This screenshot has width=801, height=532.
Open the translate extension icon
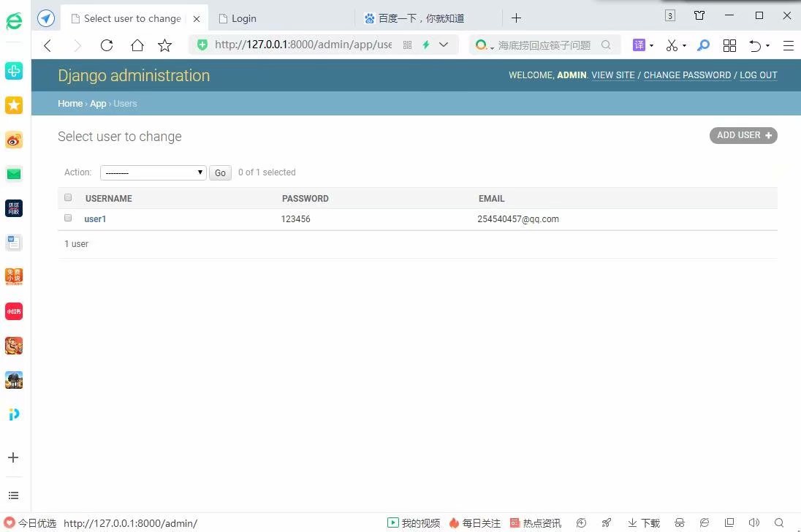[639, 45]
